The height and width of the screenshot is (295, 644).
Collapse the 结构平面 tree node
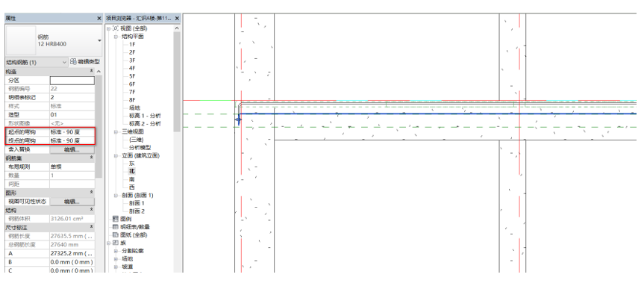pos(116,37)
